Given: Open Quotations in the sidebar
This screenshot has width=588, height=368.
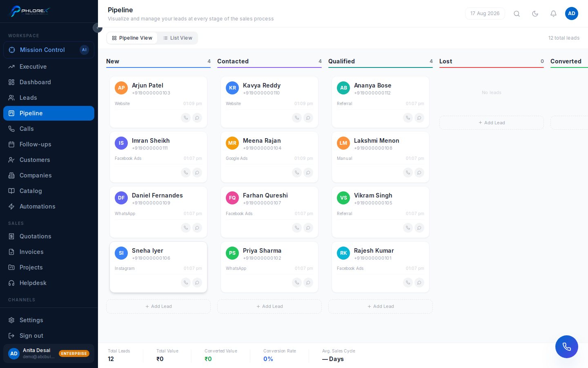Looking at the screenshot, I should tap(49, 236).
